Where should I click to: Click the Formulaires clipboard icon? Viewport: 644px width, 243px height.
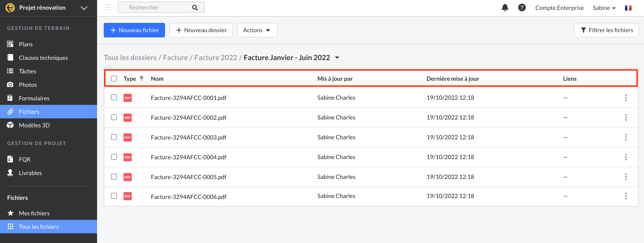[10, 98]
